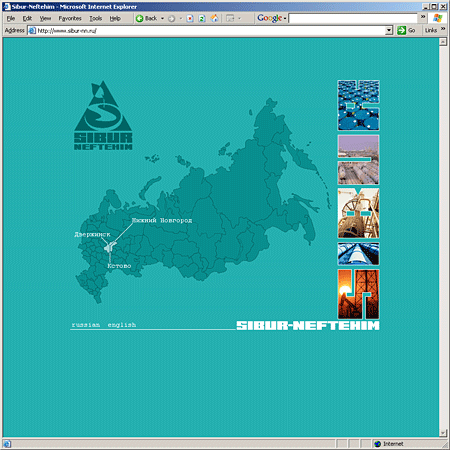450x450 pixels.
Task: Open the blue barrels photo thumbnail
Action: coord(358,105)
